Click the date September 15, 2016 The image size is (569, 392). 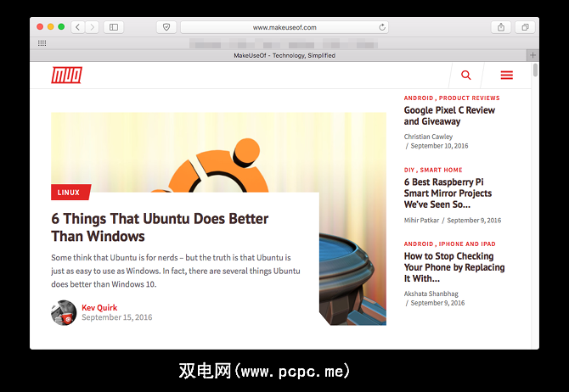(x=117, y=317)
